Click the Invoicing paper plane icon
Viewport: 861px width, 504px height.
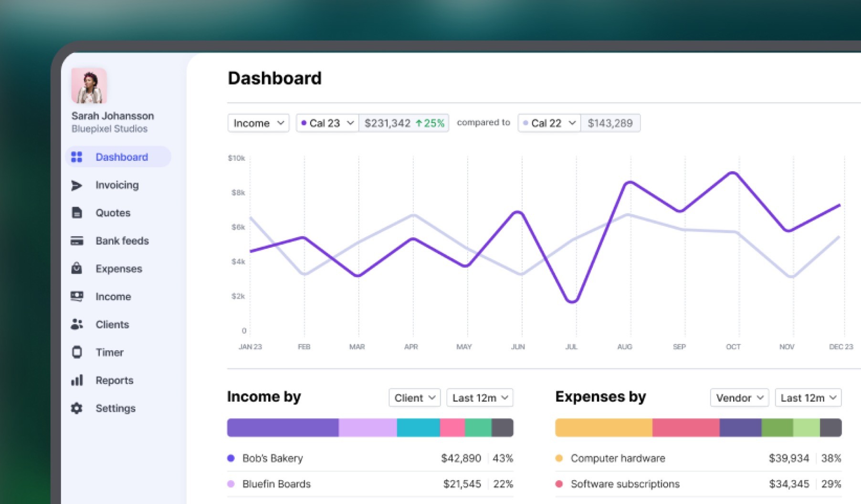coord(76,185)
